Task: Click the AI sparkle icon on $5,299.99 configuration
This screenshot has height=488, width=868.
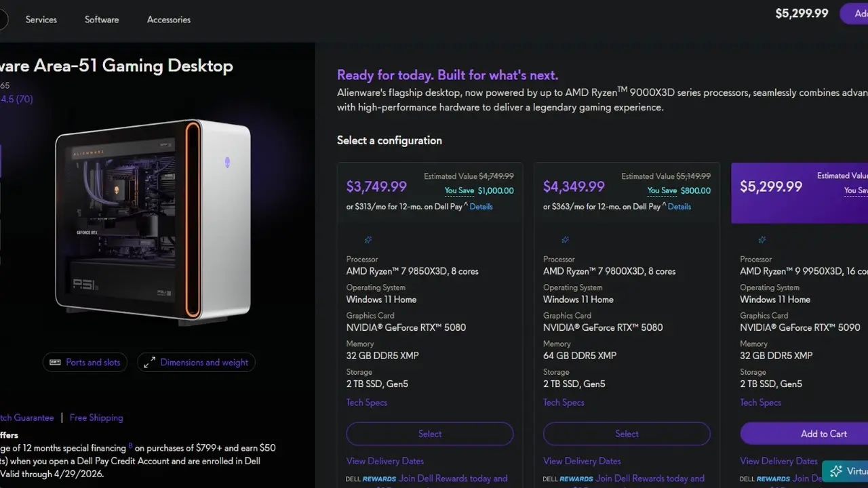Action: coord(761,239)
